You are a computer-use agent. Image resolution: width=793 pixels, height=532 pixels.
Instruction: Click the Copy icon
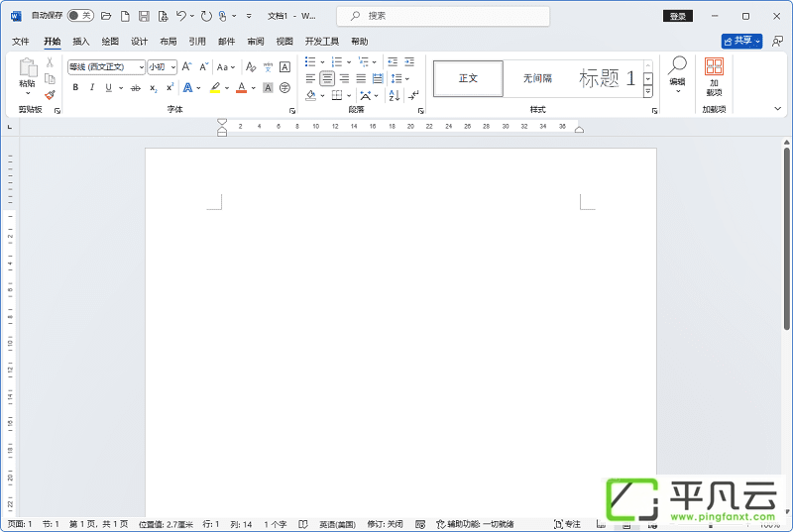coord(50,79)
